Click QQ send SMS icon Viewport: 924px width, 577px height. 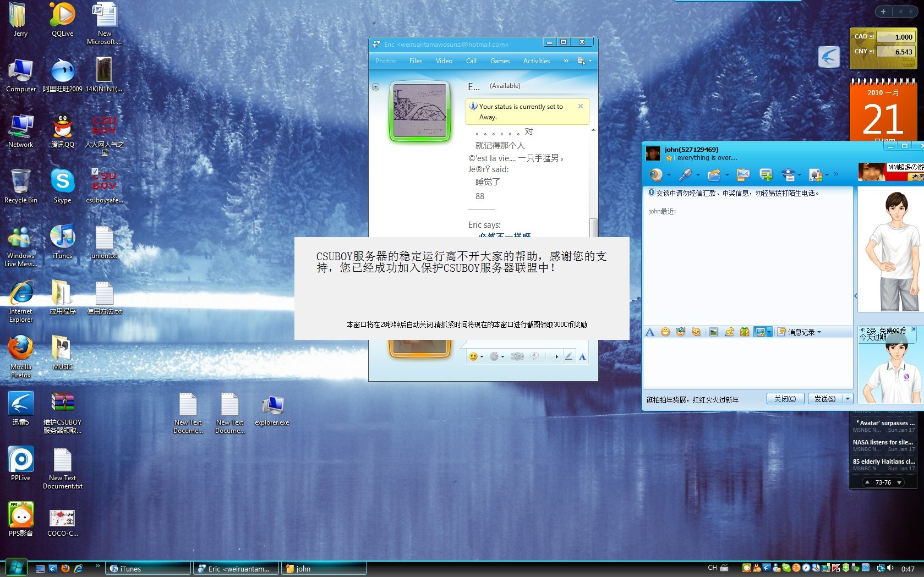[x=743, y=175]
